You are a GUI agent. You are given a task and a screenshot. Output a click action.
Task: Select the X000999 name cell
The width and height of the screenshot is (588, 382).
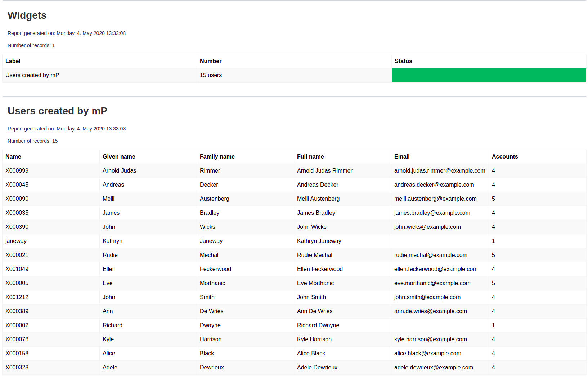(17, 171)
